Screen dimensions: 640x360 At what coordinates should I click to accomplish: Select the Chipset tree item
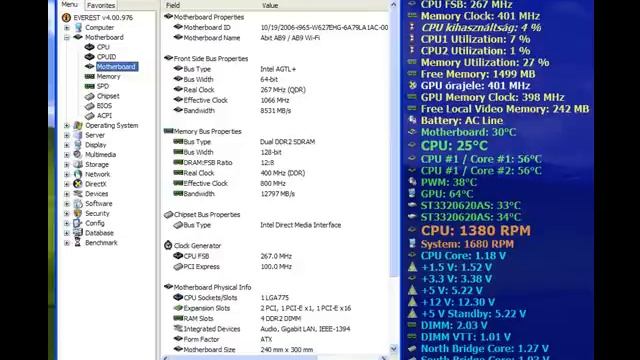click(108, 96)
